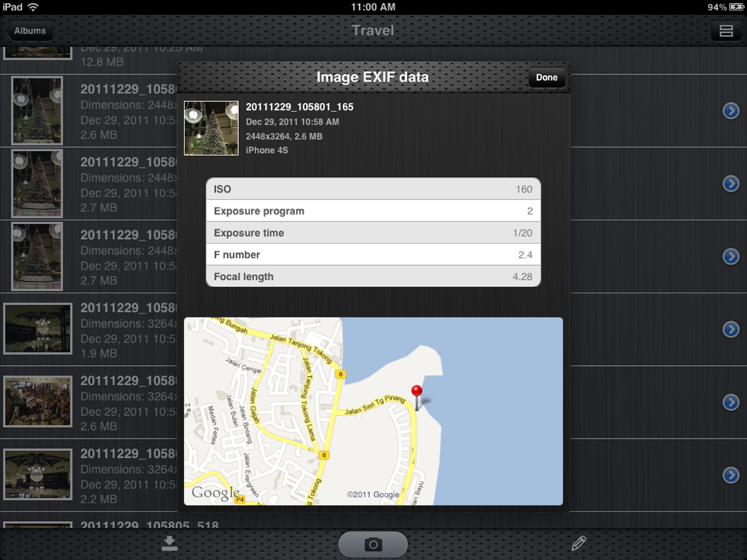The image size is (747, 560).
Task: Tap the Albums back button
Action: [x=28, y=31]
